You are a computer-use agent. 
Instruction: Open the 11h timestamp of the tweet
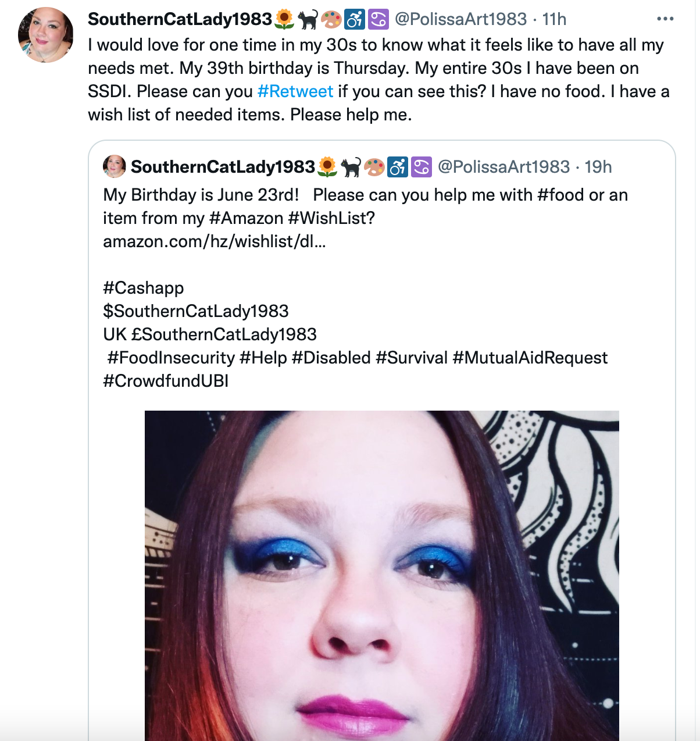point(554,19)
